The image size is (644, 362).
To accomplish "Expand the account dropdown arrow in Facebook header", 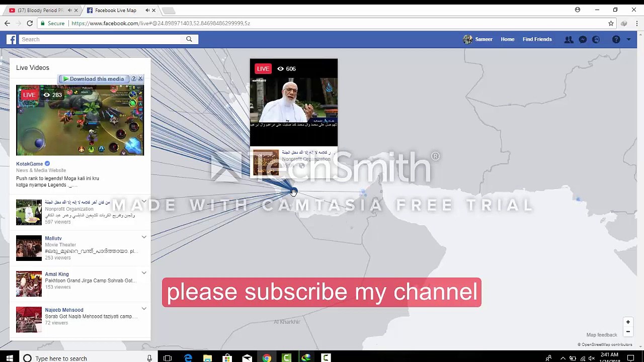I will 628,39.
